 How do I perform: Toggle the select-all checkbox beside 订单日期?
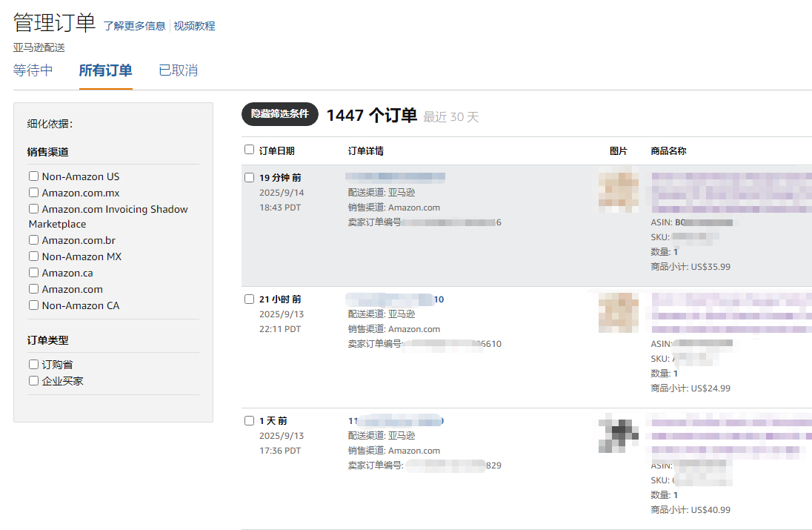point(249,150)
